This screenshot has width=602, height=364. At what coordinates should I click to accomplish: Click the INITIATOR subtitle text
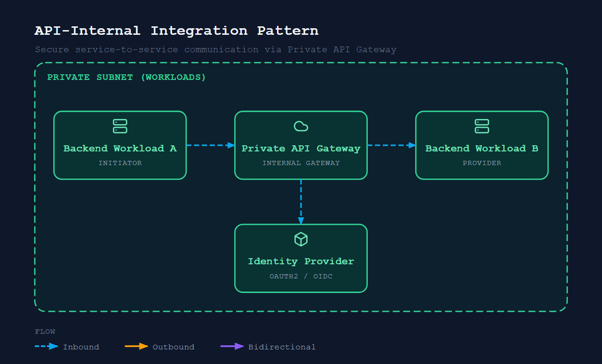pyautogui.click(x=120, y=163)
